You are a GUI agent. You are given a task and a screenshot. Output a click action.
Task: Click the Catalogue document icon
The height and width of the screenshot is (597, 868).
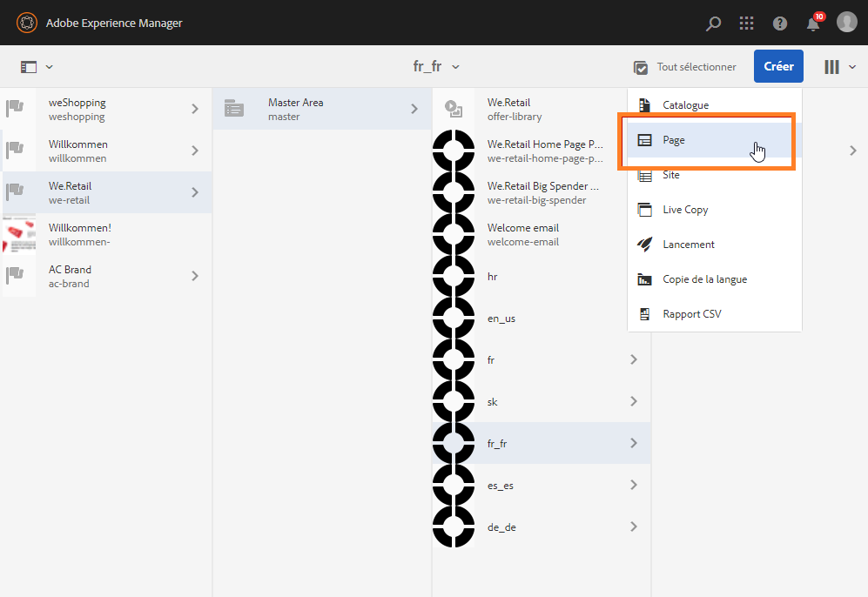(x=644, y=105)
